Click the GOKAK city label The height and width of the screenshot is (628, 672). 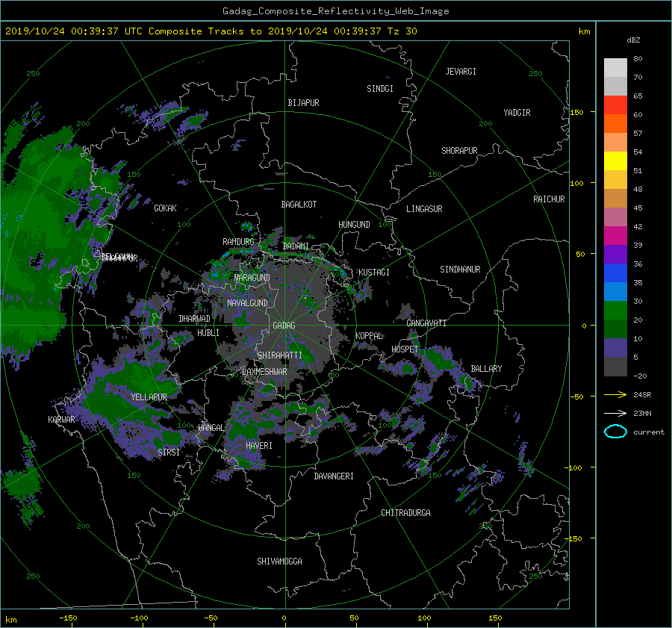coord(166,208)
